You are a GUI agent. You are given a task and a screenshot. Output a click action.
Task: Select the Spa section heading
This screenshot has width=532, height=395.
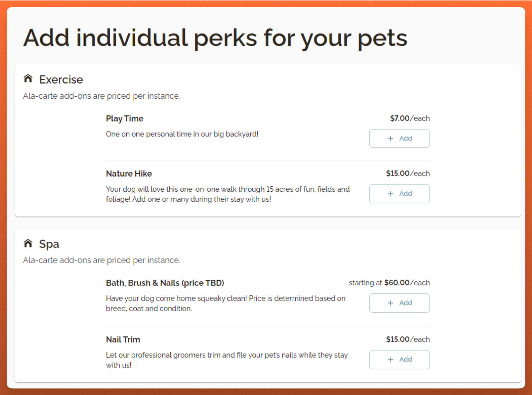coord(49,244)
